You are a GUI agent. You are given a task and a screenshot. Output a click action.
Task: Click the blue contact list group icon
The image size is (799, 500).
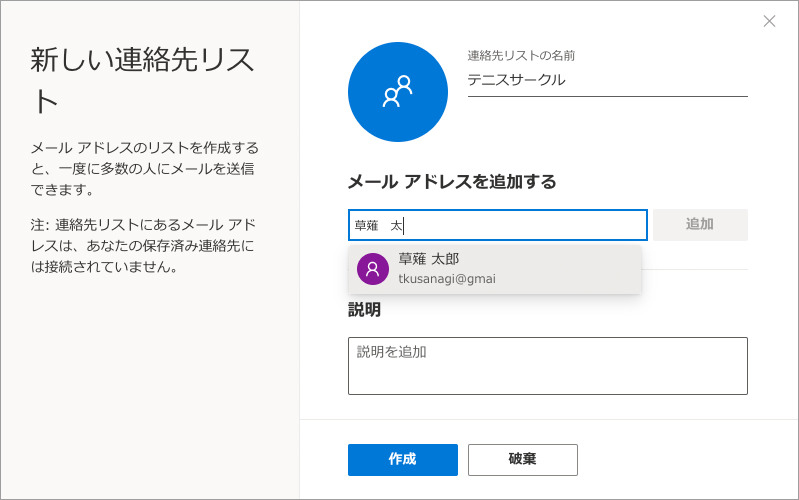397,92
